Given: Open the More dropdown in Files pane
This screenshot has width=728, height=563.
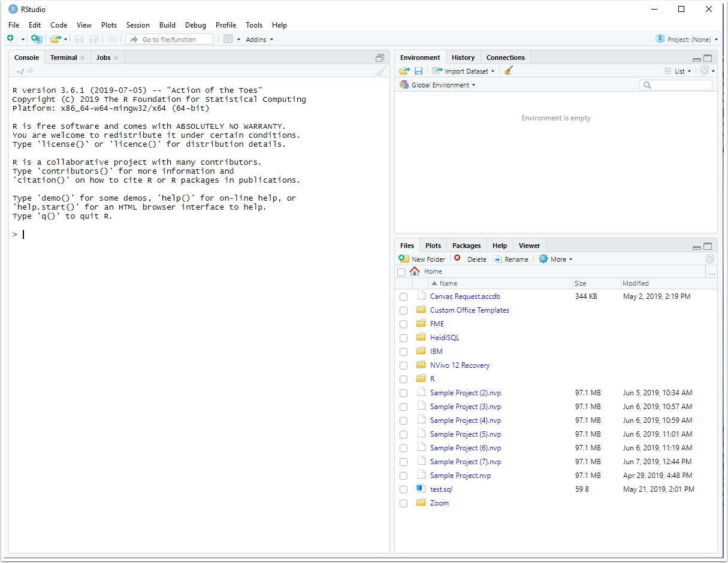Looking at the screenshot, I should pos(556,259).
